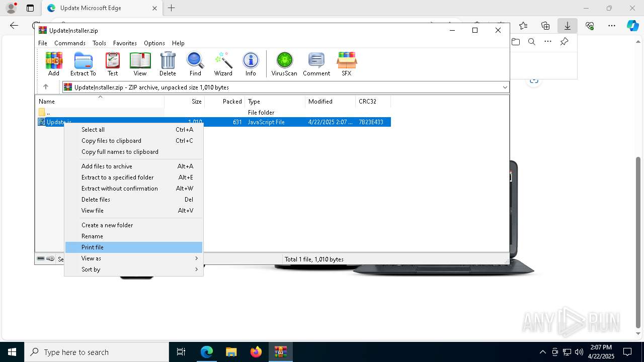Open the Edge profile icon
Image resolution: width=644 pixels, height=362 pixels.
pos(11,8)
